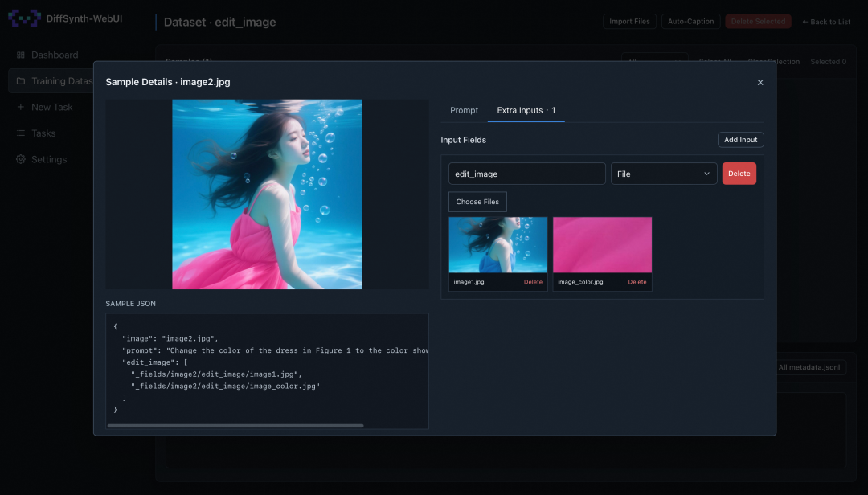The image size is (868, 495).
Task: Open the image1.jpg thumbnail
Action: point(498,245)
